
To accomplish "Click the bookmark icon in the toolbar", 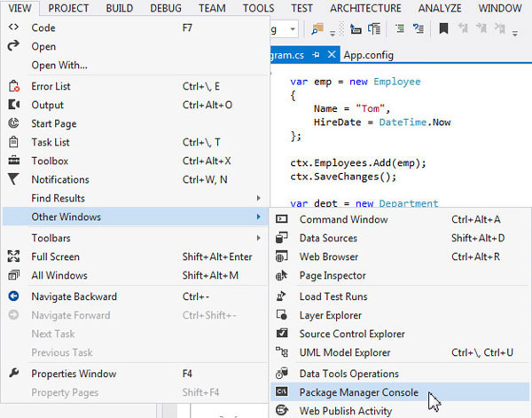I will pos(443,29).
